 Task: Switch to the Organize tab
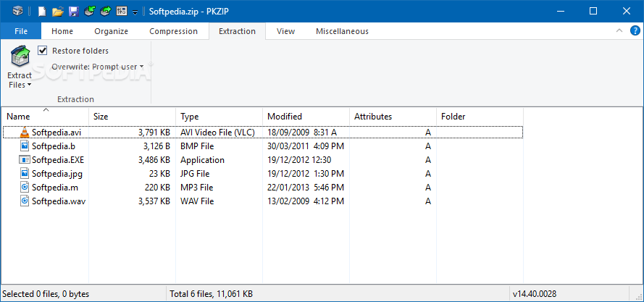[x=112, y=31]
